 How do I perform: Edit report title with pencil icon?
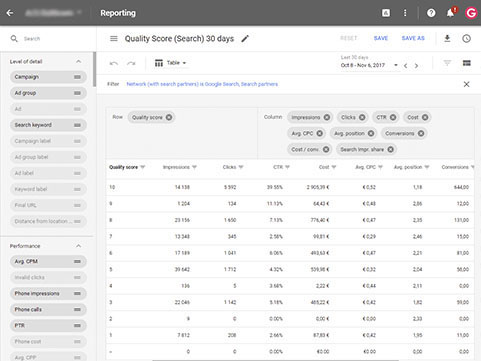pyautogui.click(x=245, y=39)
